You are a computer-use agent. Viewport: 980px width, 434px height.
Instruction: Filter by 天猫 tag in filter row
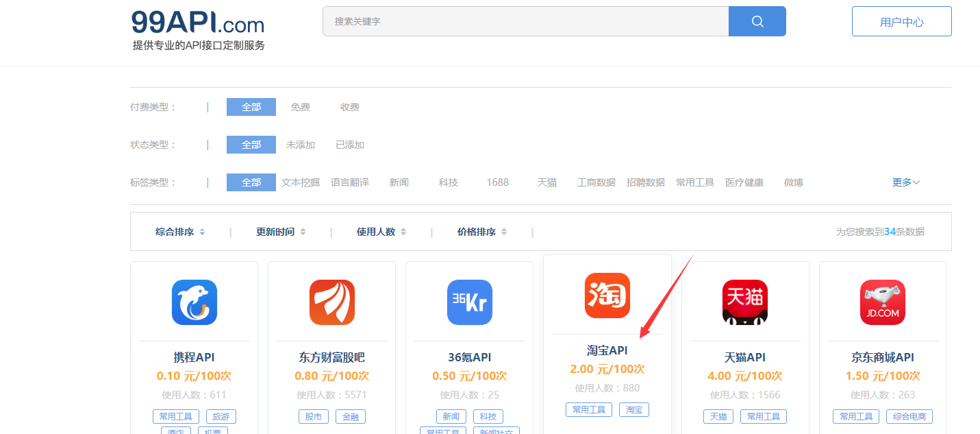(x=547, y=182)
